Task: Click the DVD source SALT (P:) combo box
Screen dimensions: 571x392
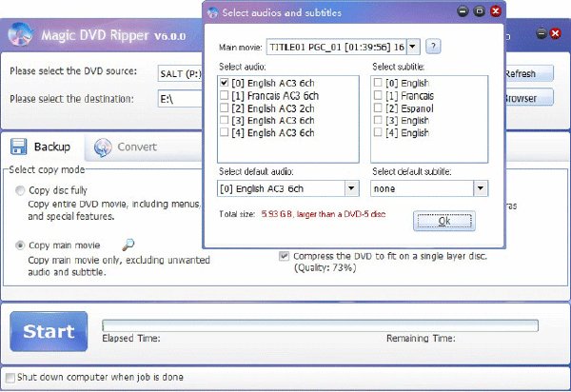Action: pos(180,74)
